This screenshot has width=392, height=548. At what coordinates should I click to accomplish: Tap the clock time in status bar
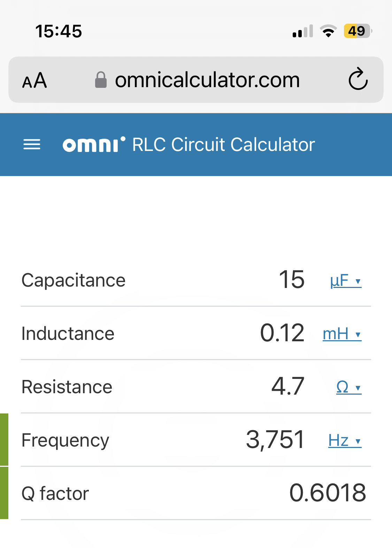pos(59,31)
